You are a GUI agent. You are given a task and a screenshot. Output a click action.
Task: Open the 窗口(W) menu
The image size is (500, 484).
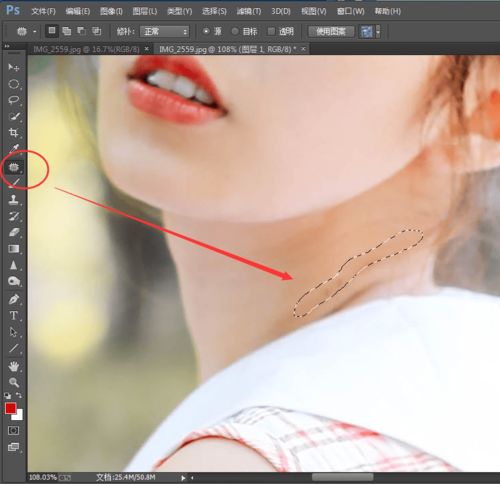[351, 11]
